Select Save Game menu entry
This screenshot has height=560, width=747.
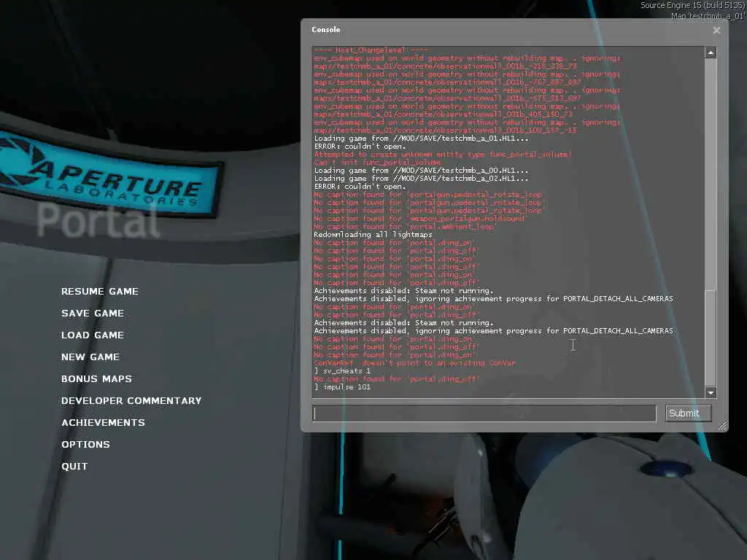(x=93, y=314)
